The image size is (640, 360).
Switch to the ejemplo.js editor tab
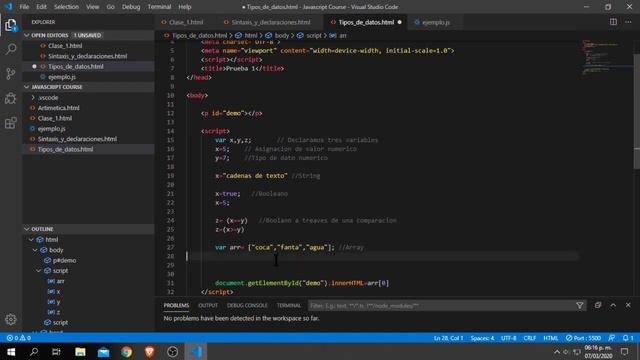(x=436, y=22)
